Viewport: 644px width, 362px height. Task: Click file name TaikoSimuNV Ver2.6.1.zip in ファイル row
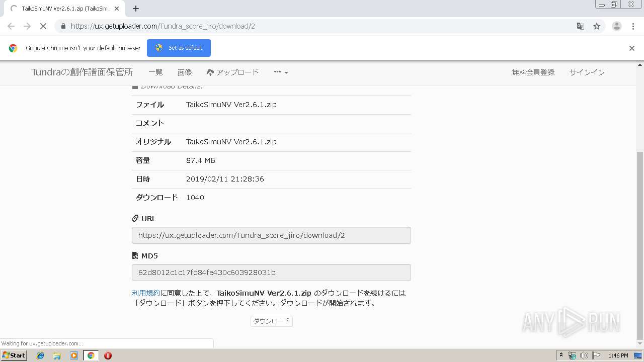click(231, 105)
